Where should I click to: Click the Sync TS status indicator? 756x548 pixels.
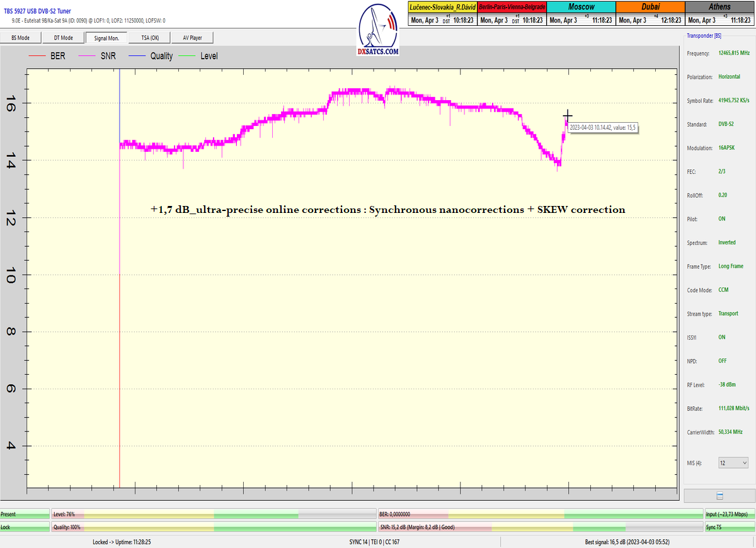730,527
